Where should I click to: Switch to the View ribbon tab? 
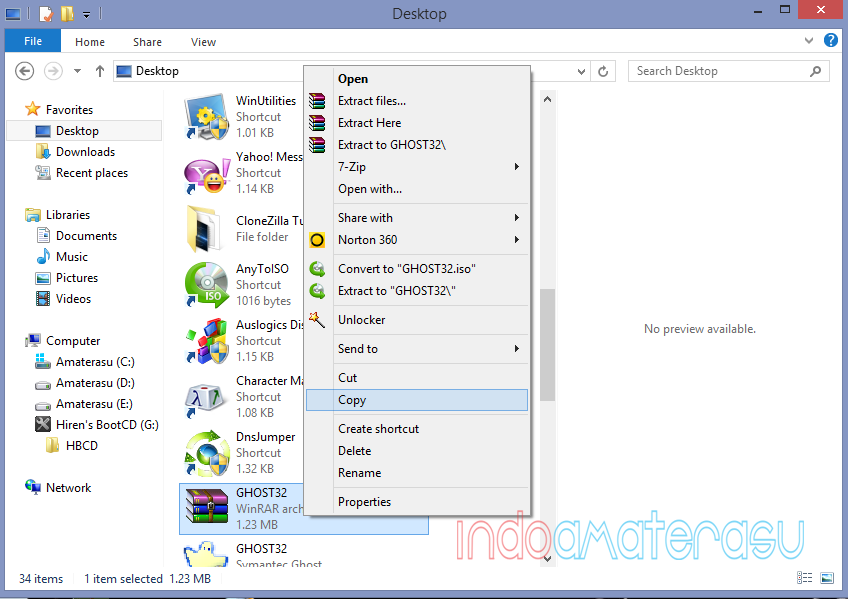pyautogui.click(x=203, y=42)
